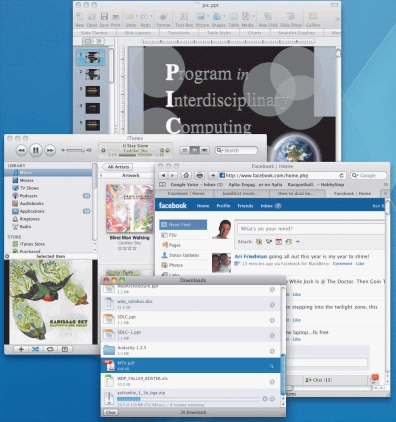Toggle shuffle in iTunes

36,349
